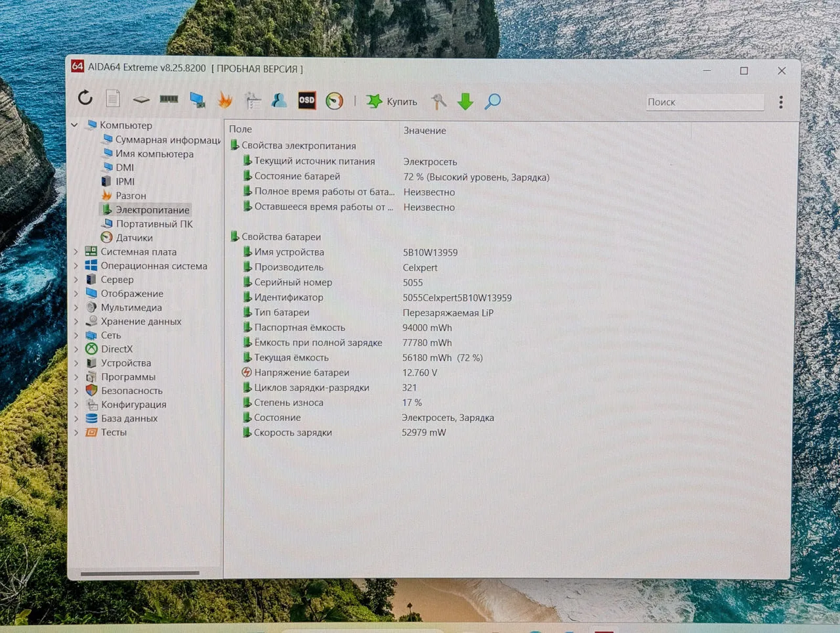Expand the Системная плата node
The width and height of the screenshot is (840, 633).
(76, 251)
